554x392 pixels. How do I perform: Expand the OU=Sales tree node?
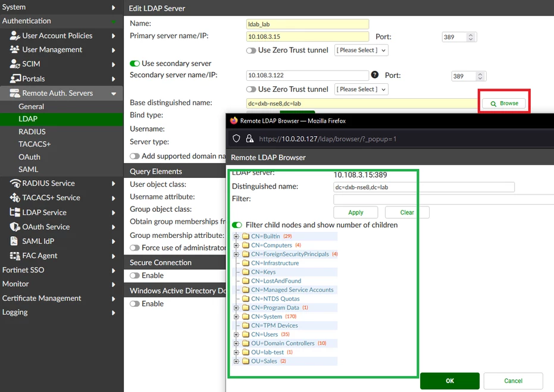coord(236,361)
